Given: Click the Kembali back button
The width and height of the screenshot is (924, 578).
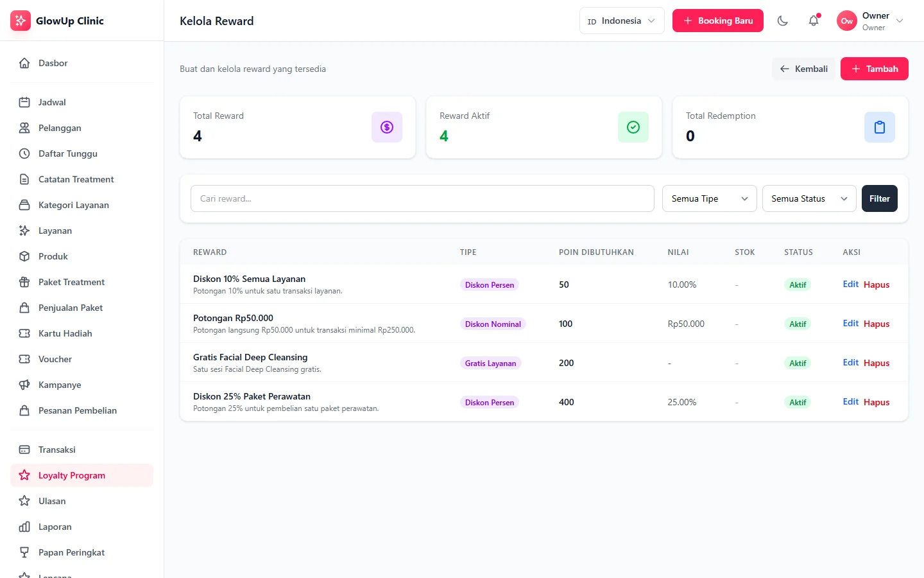Looking at the screenshot, I should (x=803, y=69).
